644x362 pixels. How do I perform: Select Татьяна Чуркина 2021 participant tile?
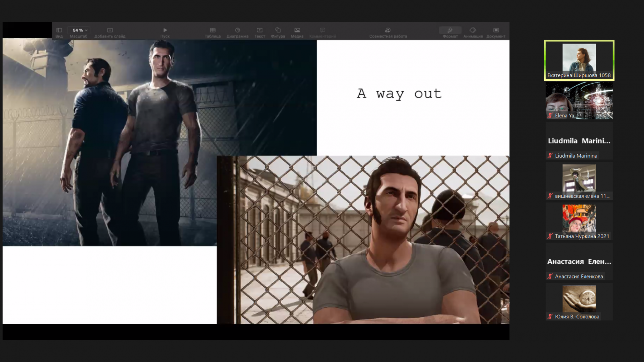click(x=579, y=221)
